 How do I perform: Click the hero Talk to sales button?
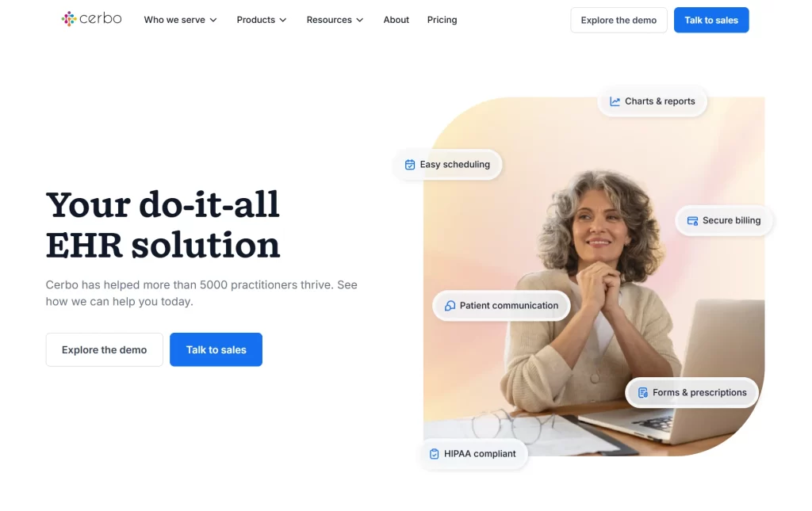(216, 349)
